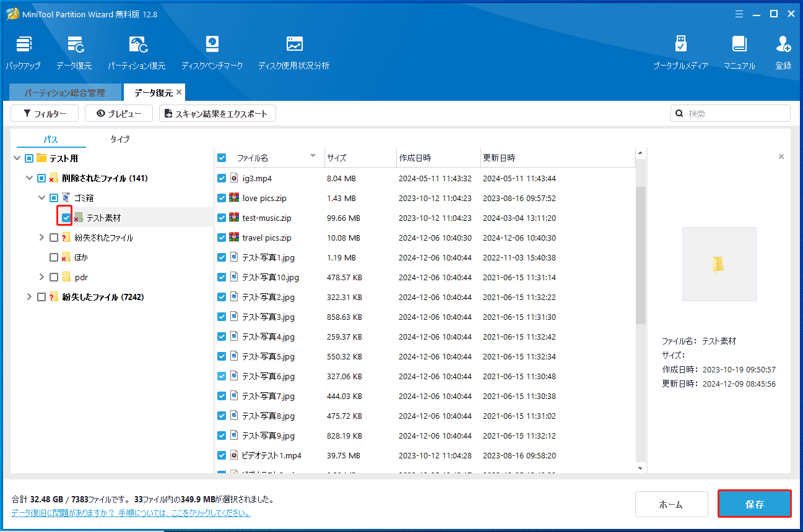This screenshot has height=532, width=803.
Task: Click the sort arrow in ファイル名 header
Action: 313,156
